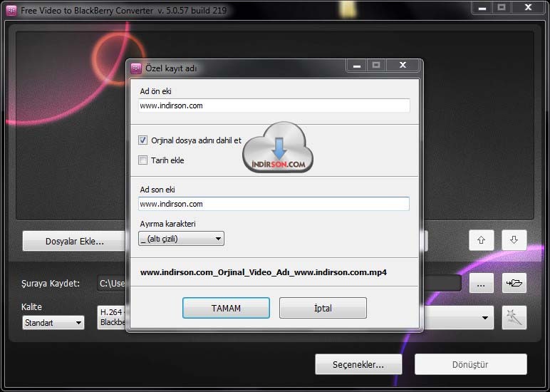The image size is (550, 392).
Task: Click the H.264 preset text in main window
Action: 112,317
